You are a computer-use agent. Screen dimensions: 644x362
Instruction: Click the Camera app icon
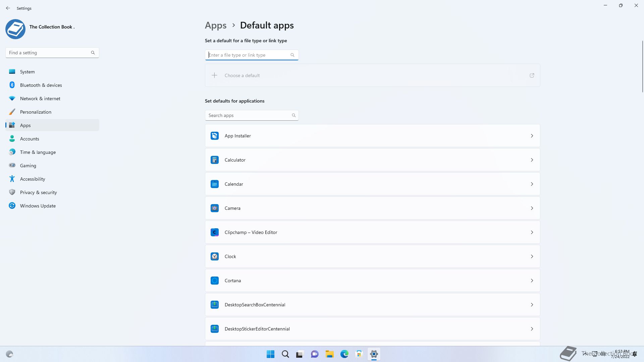point(215,208)
